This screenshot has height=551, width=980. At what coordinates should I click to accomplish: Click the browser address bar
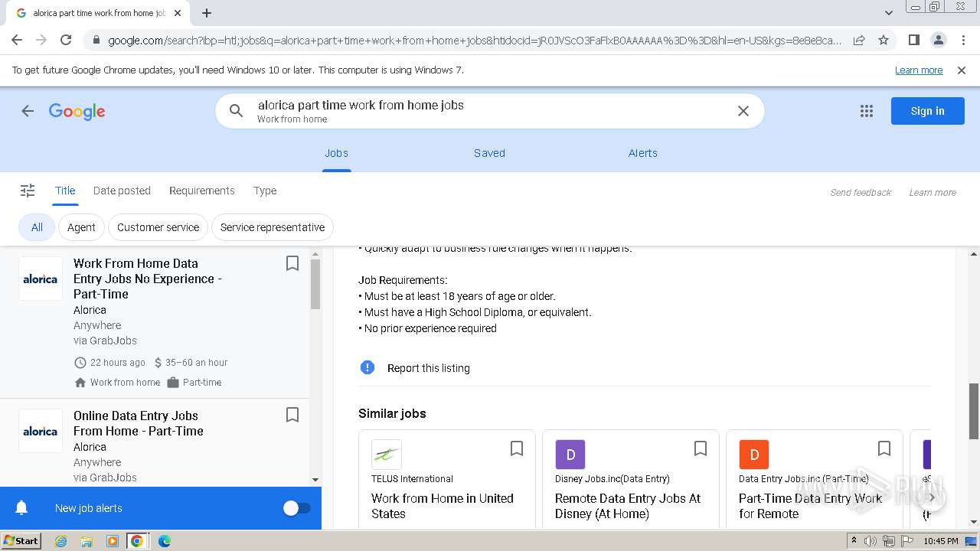click(x=475, y=40)
